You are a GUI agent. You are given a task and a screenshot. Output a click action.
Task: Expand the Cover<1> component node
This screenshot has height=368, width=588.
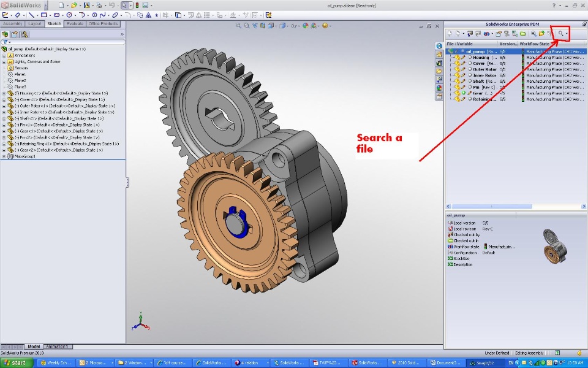pos(4,99)
